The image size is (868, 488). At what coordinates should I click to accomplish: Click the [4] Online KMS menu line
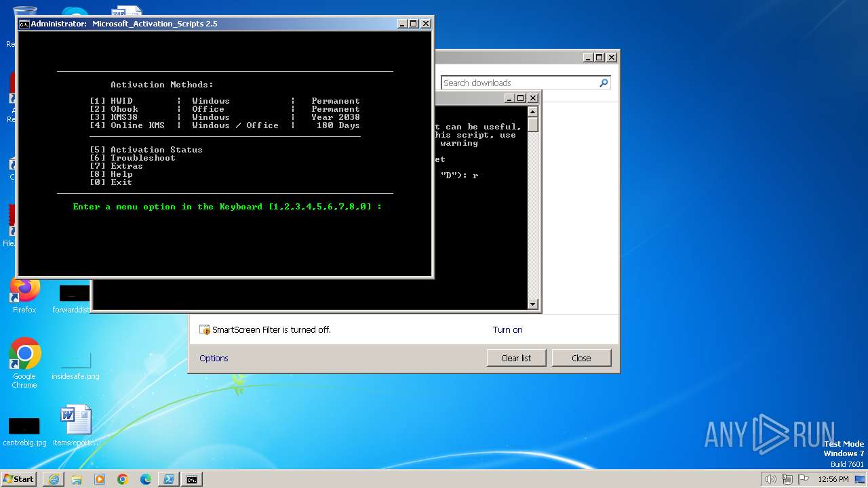point(224,125)
